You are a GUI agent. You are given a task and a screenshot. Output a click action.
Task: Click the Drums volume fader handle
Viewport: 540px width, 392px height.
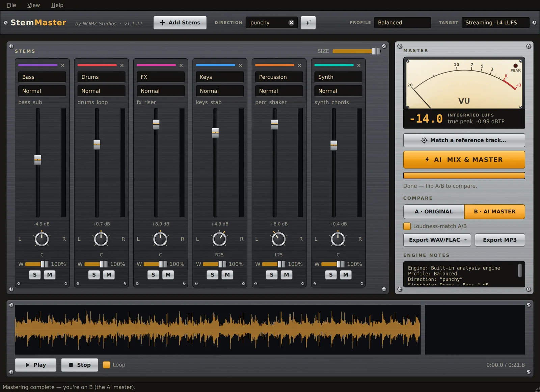(97, 145)
